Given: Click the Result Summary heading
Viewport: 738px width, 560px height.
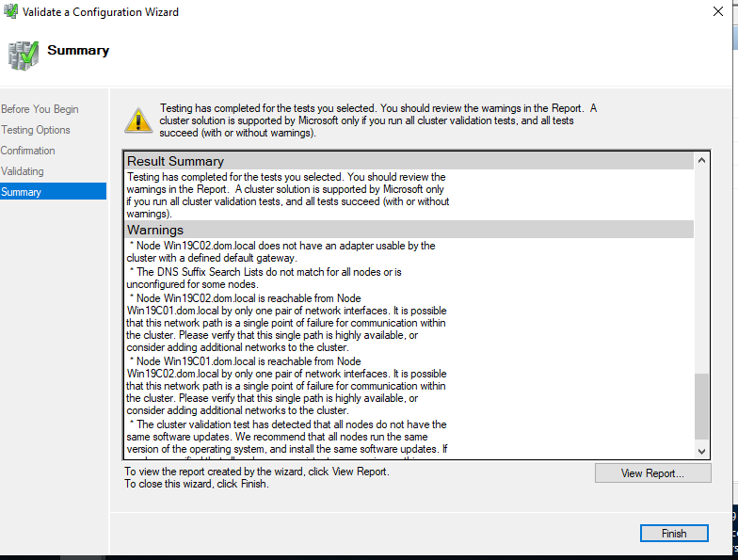Looking at the screenshot, I should (x=176, y=162).
